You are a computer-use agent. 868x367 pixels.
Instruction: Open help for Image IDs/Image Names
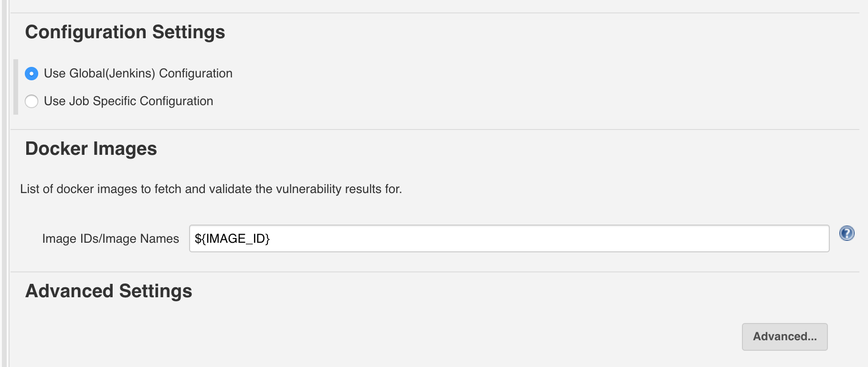[x=847, y=233]
